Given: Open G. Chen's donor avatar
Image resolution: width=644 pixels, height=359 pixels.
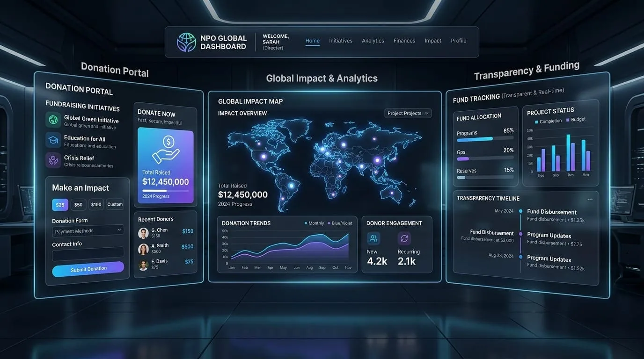Looking at the screenshot, I should 144,233.
